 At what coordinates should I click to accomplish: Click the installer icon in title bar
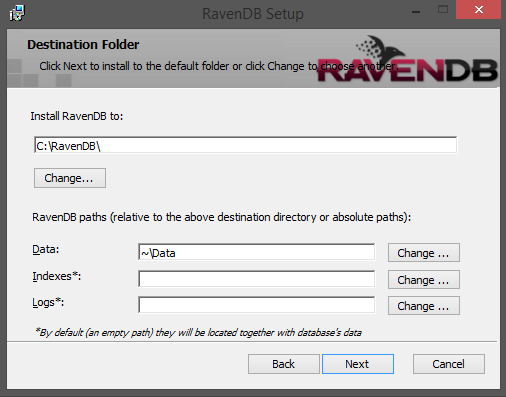pos(17,13)
